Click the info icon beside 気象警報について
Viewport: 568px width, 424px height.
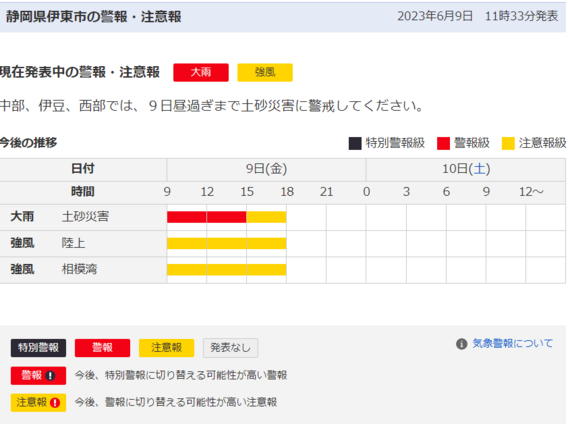coord(462,344)
